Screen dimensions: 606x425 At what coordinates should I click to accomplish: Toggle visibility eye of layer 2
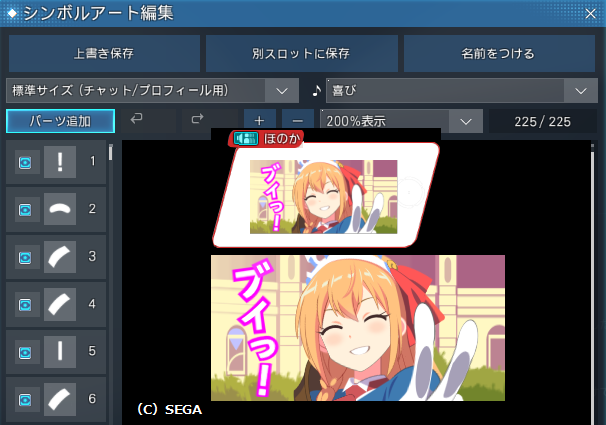point(26,210)
